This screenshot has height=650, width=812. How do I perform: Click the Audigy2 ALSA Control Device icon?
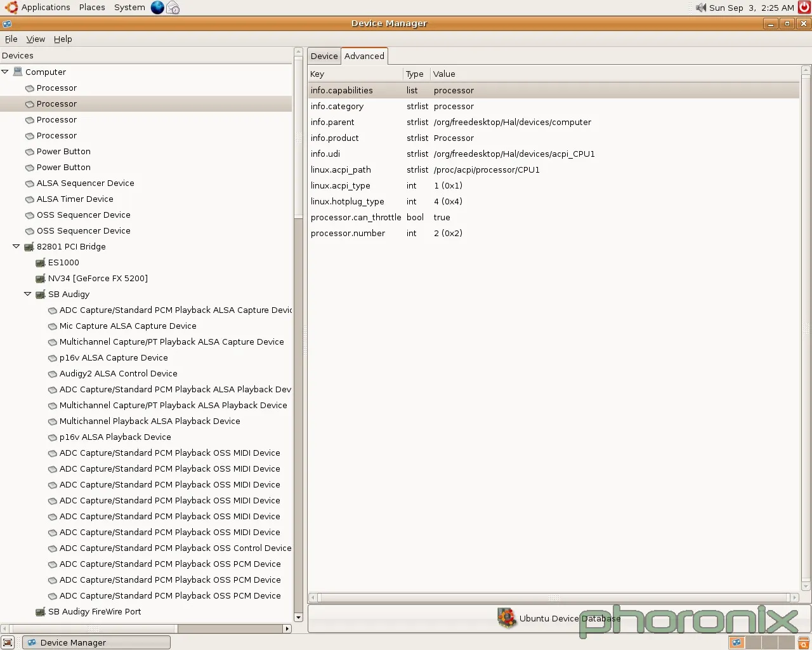click(53, 374)
